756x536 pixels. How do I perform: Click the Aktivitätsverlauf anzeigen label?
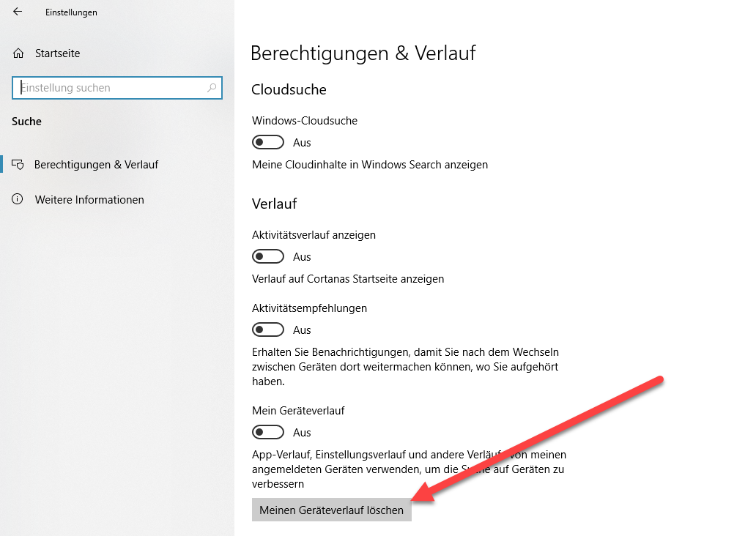(x=314, y=235)
